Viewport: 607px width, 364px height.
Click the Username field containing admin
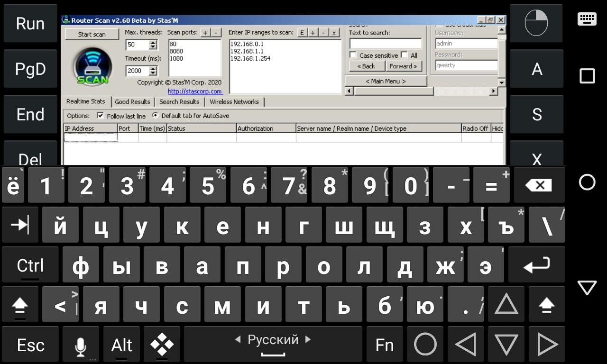(466, 44)
